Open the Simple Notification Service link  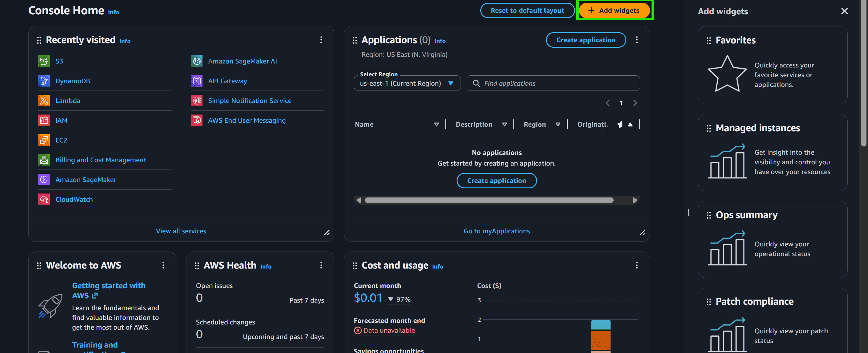click(x=250, y=101)
